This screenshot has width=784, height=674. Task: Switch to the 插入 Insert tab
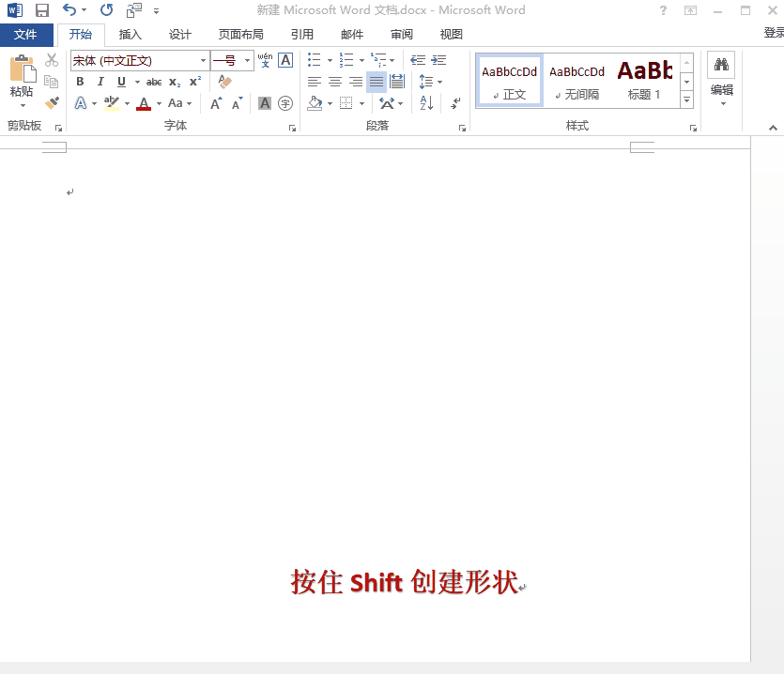[x=131, y=35]
